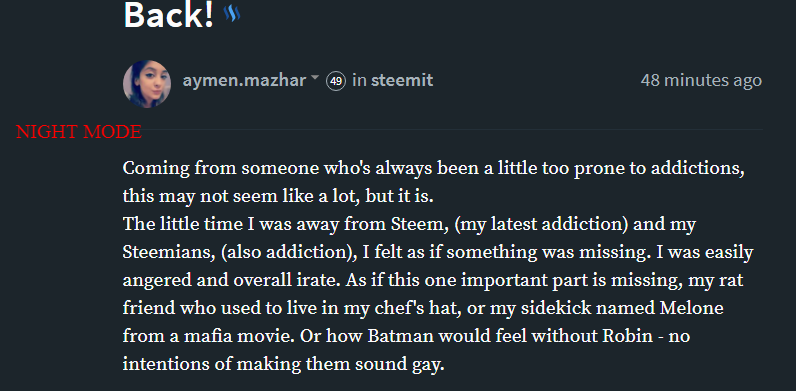Click the Steem logo beside the Back! title
Image resolution: width=796 pixels, height=391 pixels.
tap(232, 14)
